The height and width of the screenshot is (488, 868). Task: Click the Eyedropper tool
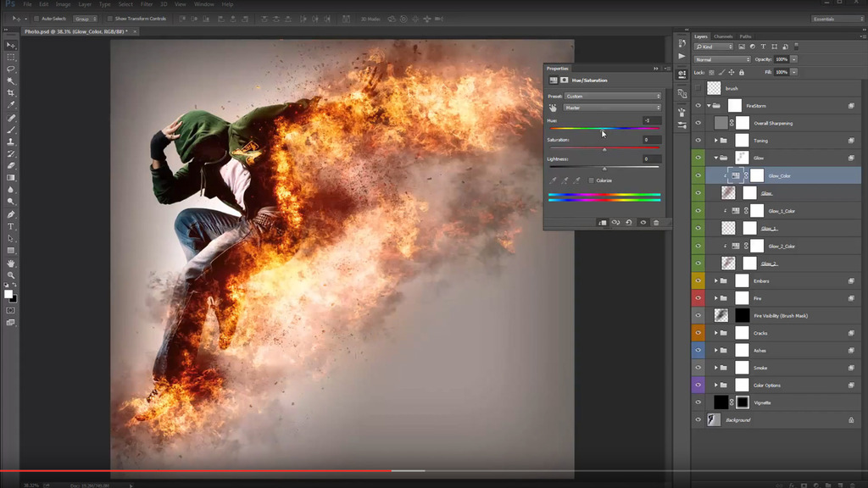coord(10,106)
